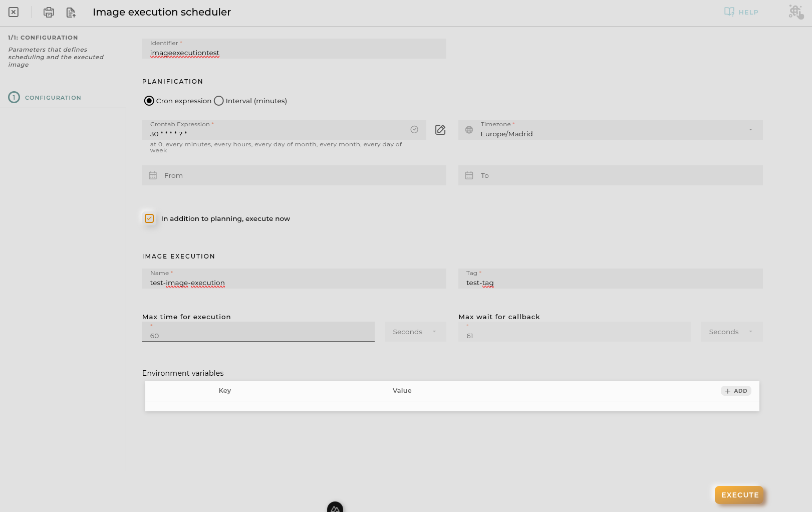
Task: Click the document export icon
Action: (x=71, y=12)
